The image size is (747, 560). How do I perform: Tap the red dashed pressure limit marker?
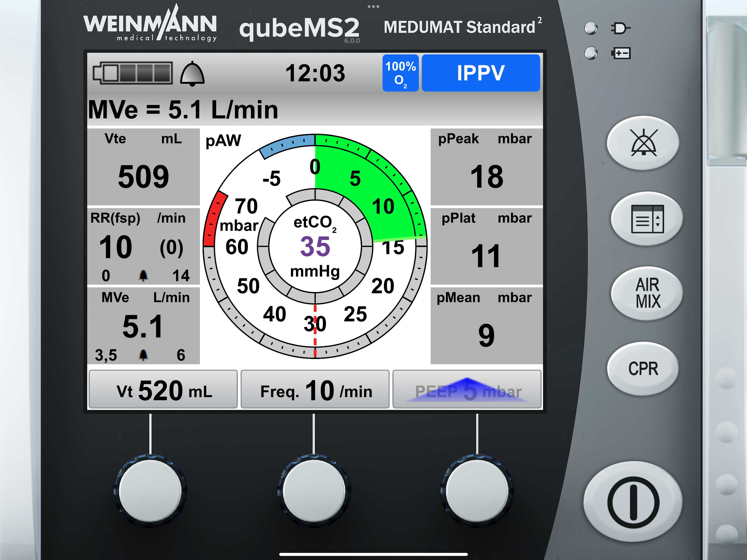315,331
